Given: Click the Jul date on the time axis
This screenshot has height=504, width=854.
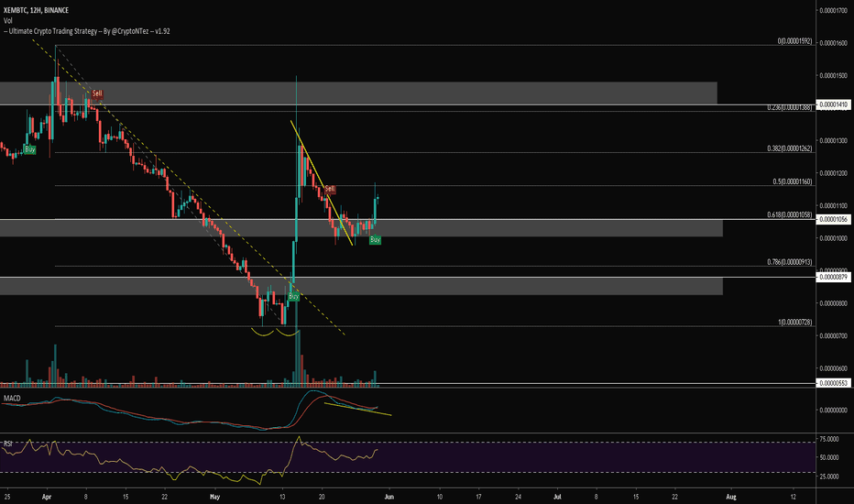Looking at the screenshot, I should [557, 497].
